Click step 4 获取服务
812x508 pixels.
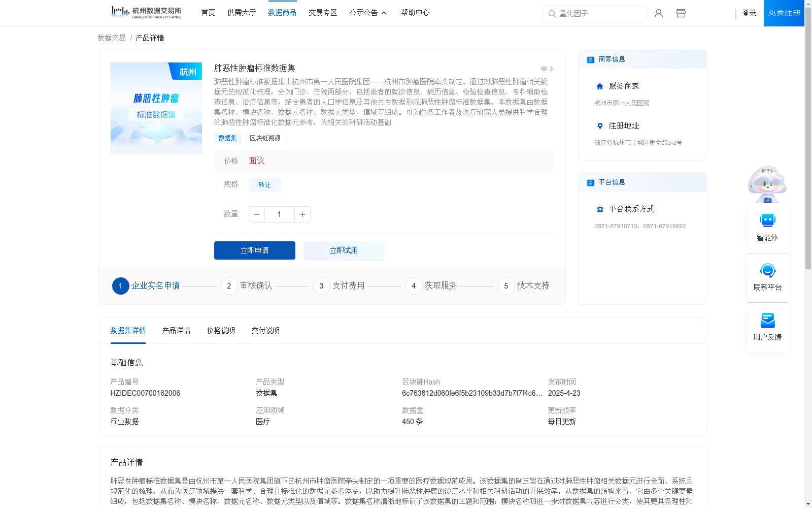(431, 286)
